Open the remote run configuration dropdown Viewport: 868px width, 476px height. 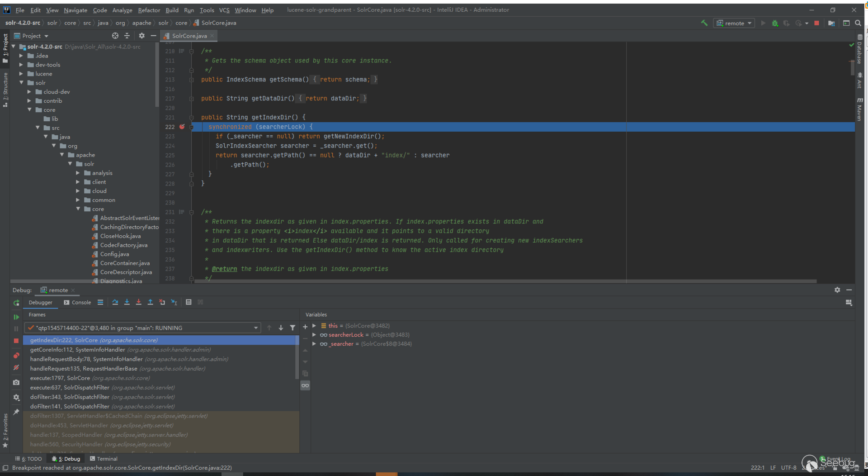coord(734,23)
